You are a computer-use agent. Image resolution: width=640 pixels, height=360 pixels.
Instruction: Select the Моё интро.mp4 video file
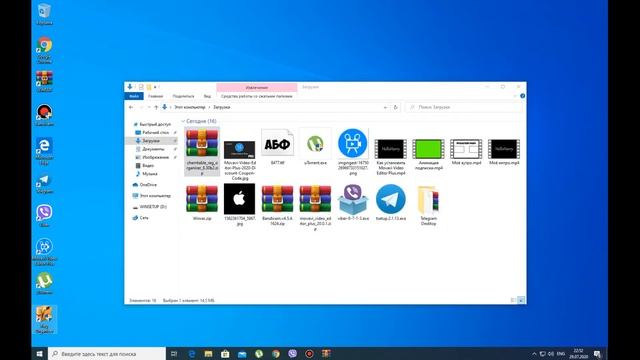[504, 152]
